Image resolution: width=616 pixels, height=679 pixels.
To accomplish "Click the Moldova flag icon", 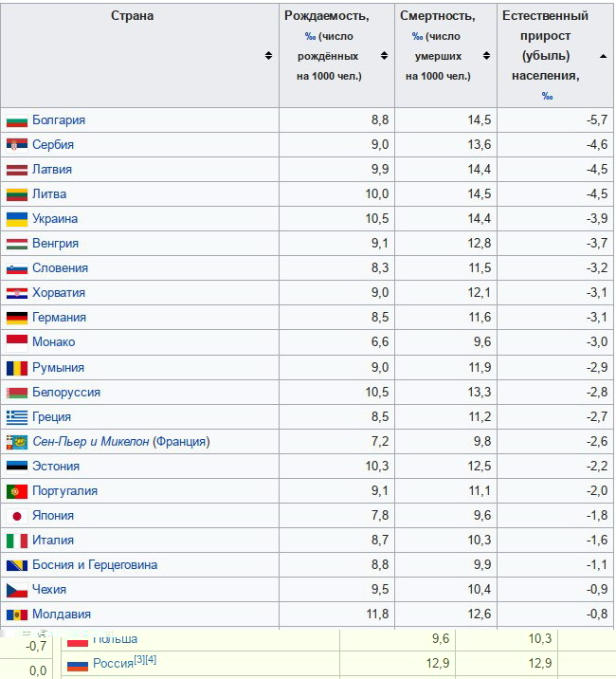I will click(x=16, y=615).
